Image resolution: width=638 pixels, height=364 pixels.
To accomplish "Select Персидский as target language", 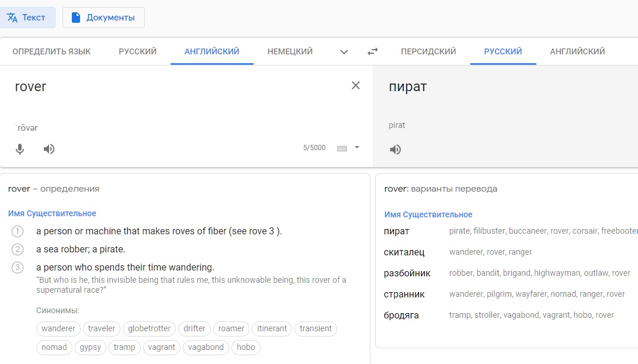I will point(428,51).
